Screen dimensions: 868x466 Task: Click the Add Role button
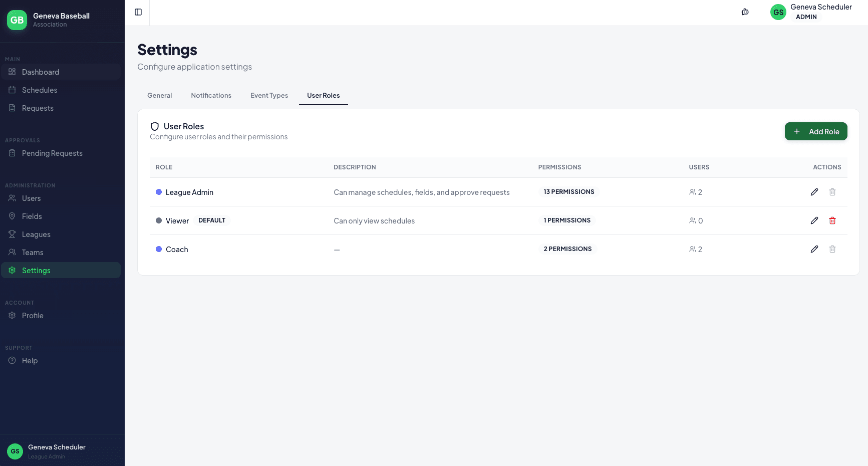coord(816,131)
